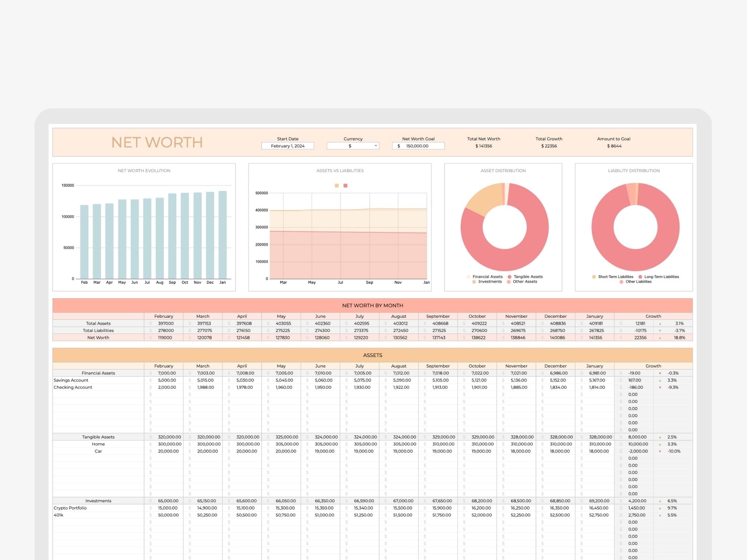Click the Other Liabilities legend dot
The image size is (747, 560).
[x=622, y=282]
